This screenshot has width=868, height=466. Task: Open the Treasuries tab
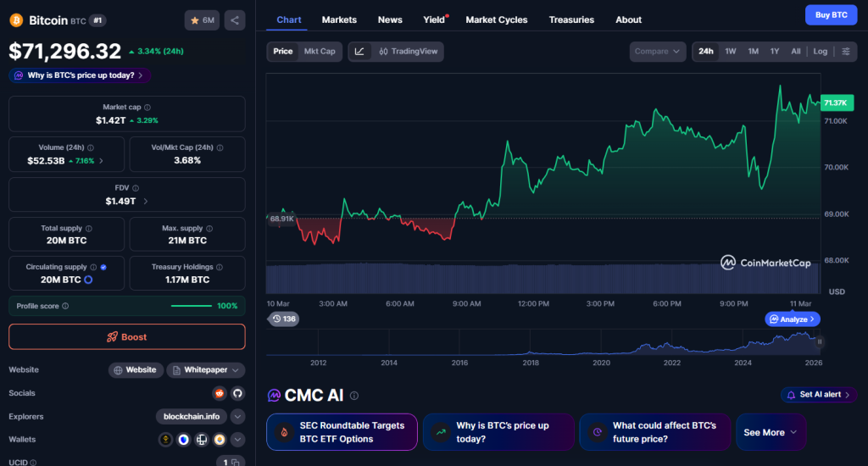[571, 19]
